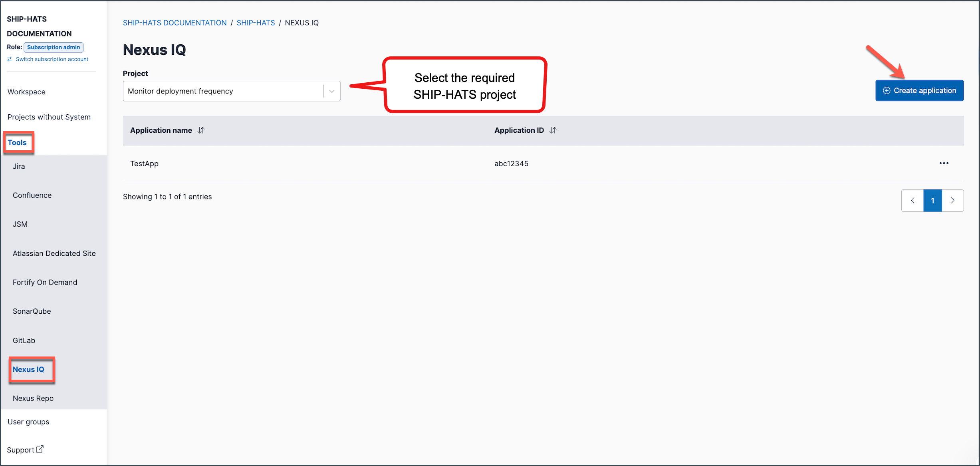Screen dimensions: 980x466
Task: Open the Support link in sidebar
Action: [x=21, y=450]
